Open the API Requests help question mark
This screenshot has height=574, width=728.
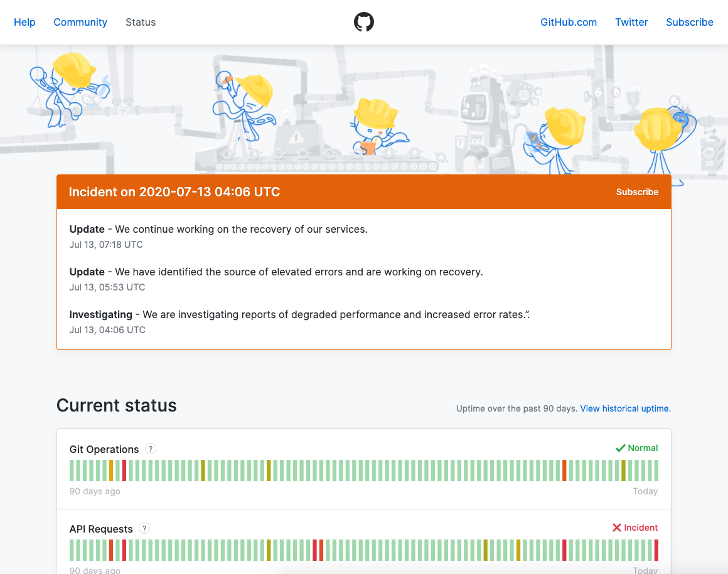point(144,529)
